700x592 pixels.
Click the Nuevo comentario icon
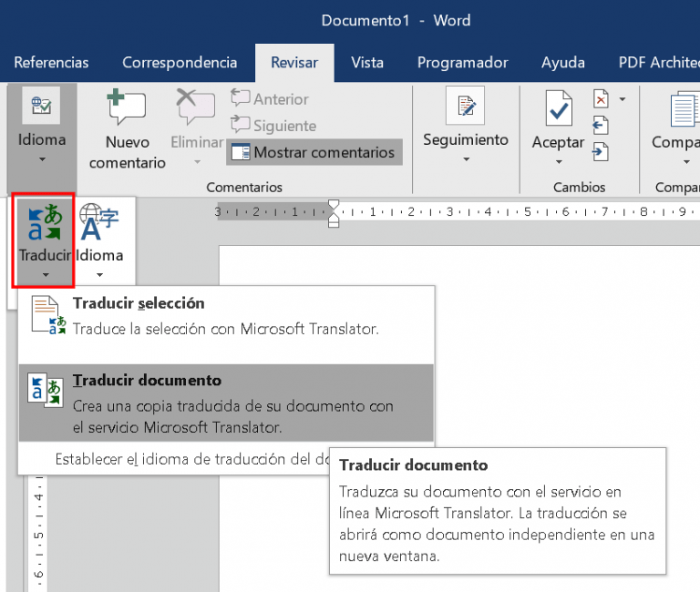(127, 107)
